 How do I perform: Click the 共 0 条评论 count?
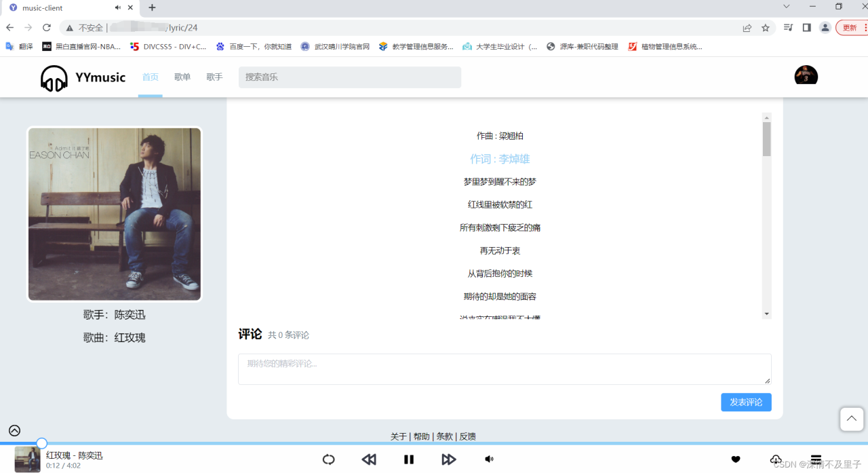(x=288, y=335)
